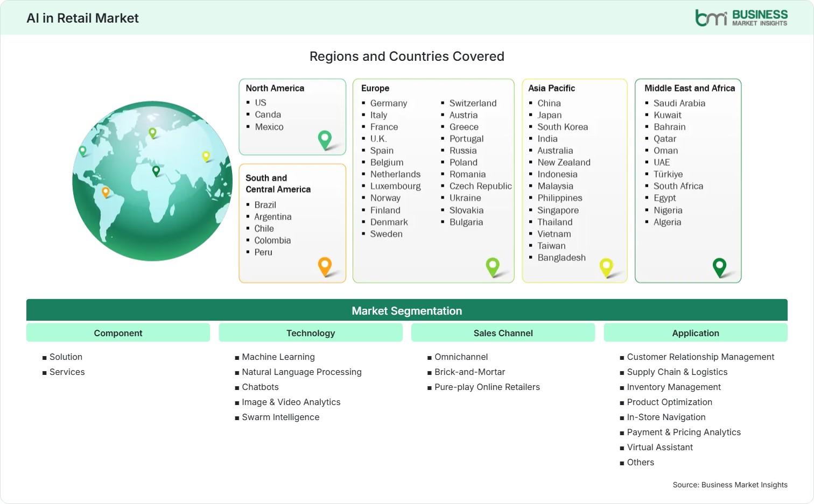The height and width of the screenshot is (504, 814).
Task: Click 'Services' under Component
Action: pyautogui.click(x=67, y=372)
